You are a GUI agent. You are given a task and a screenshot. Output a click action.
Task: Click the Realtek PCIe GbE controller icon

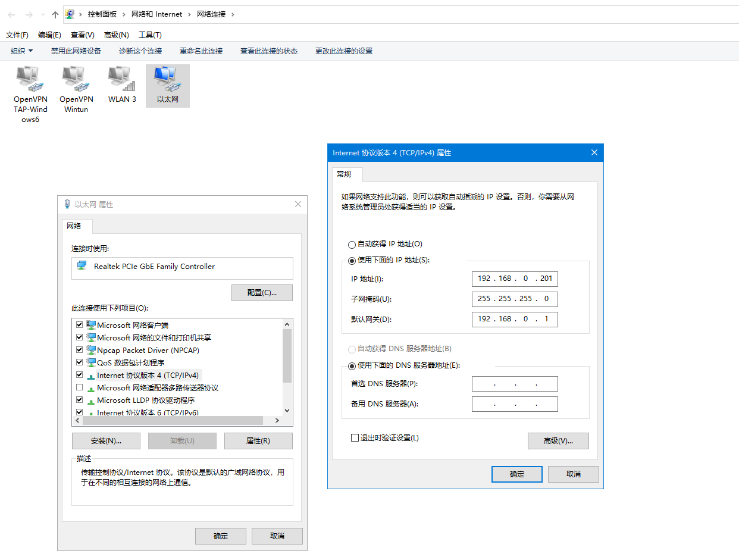(82, 266)
